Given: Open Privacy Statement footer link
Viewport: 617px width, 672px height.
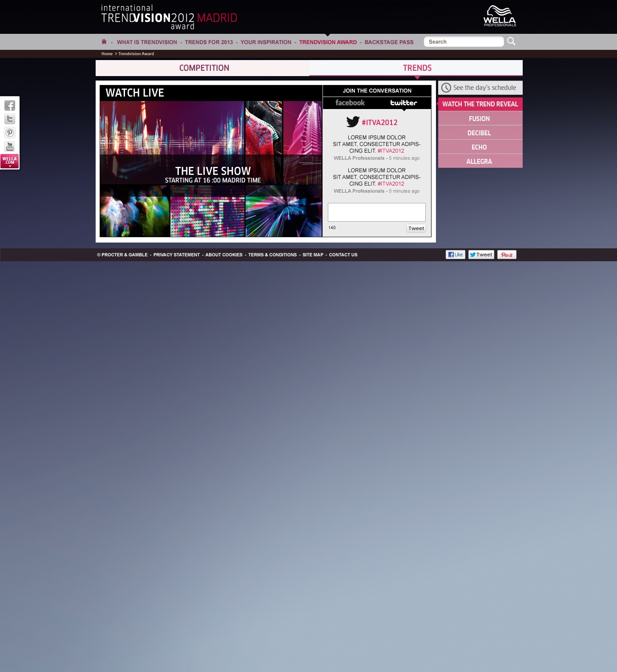Looking at the screenshot, I should [x=177, y=255].
